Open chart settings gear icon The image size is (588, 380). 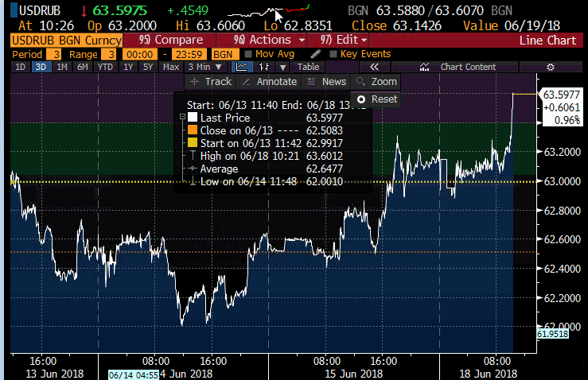550,67
